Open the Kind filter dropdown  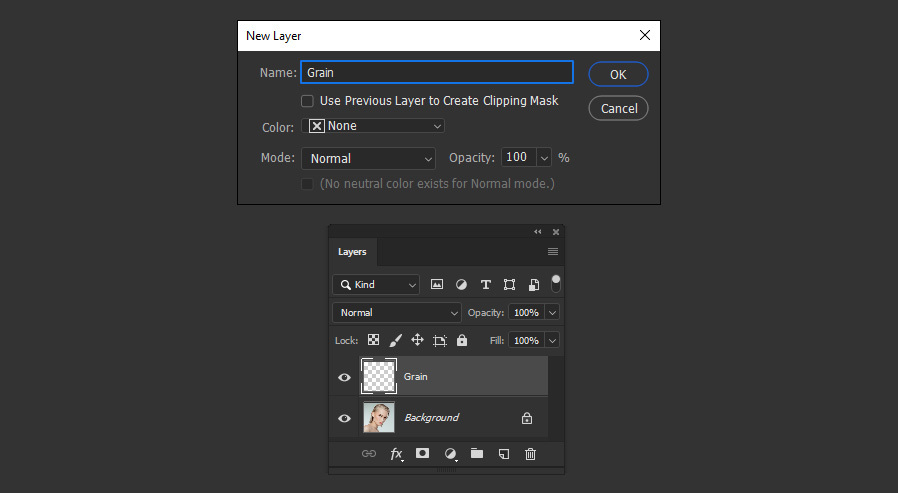pyautogui.click(x=376, y=285)
